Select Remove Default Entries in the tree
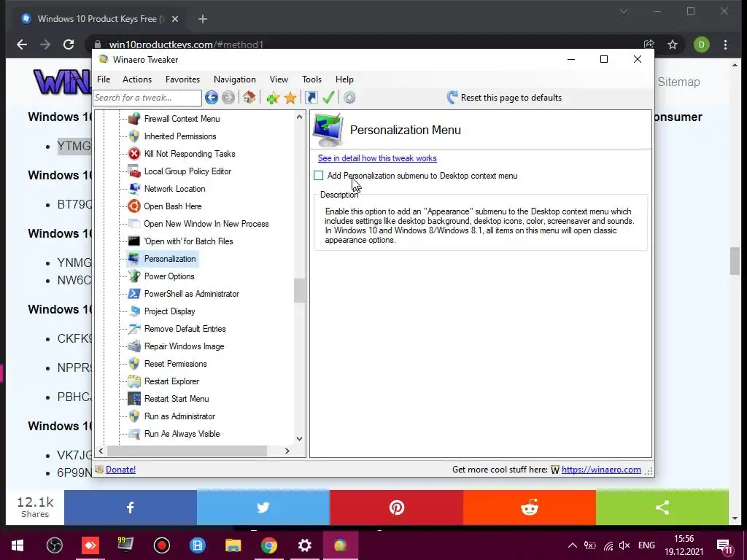Viewport: 747px width, 560px height. 185,329
